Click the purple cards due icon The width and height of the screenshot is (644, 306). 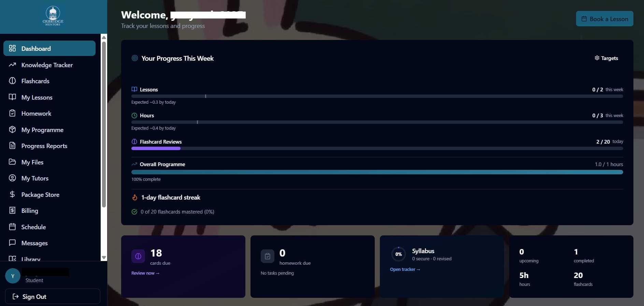click(138, 256)
